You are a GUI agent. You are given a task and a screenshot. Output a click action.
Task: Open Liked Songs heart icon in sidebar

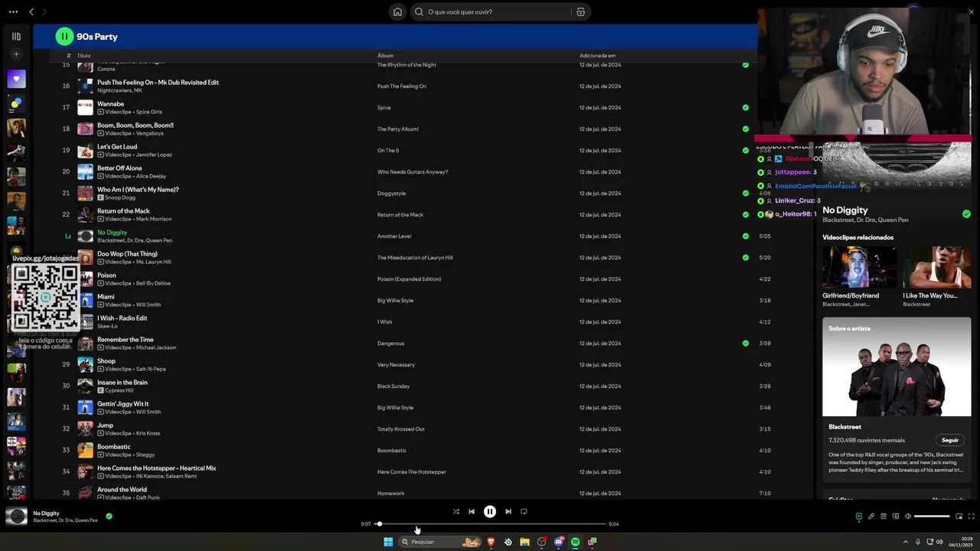[x=16, y=79]
